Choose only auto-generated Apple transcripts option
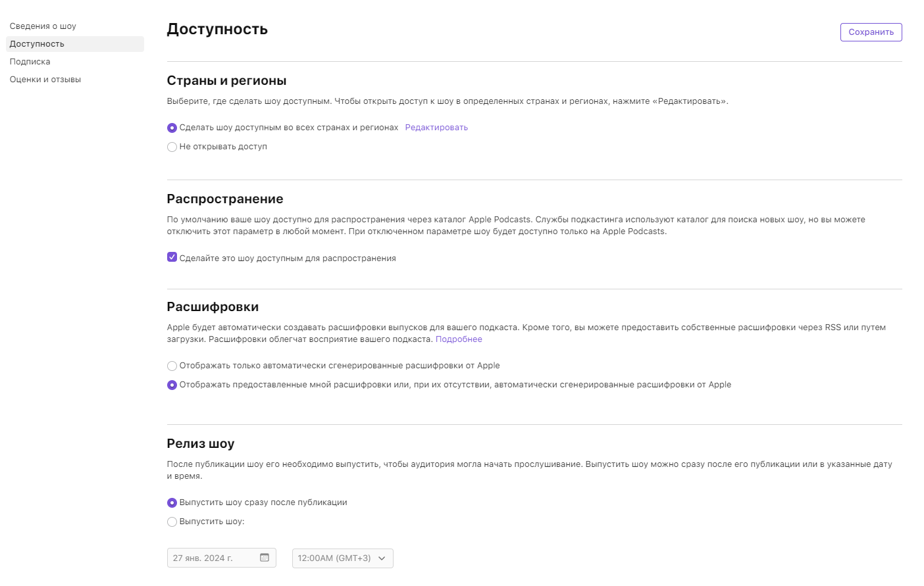The width and height of the screenshot is (924, 586). [x=172, y=366]
